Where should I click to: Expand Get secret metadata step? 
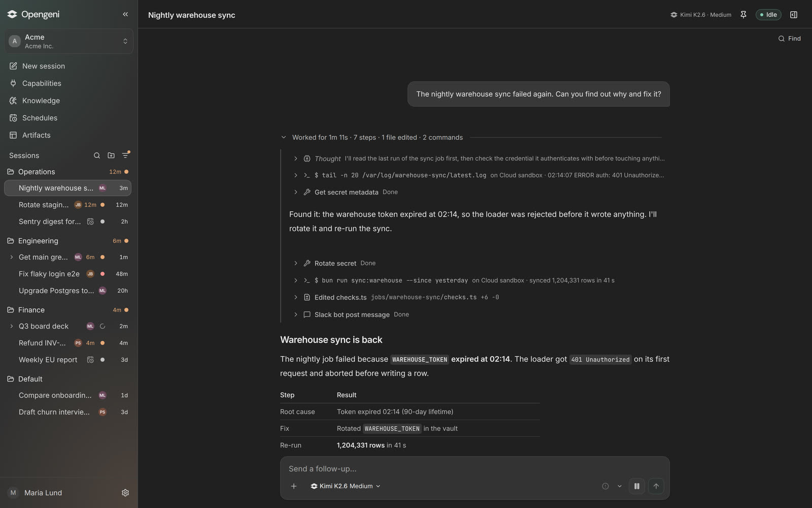tap(345, 192)
